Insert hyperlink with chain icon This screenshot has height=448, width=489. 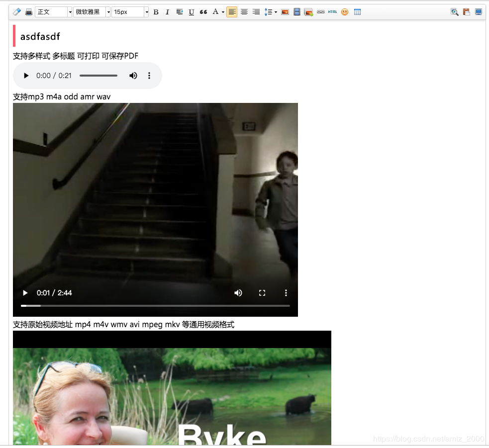(x=321, y=12)
